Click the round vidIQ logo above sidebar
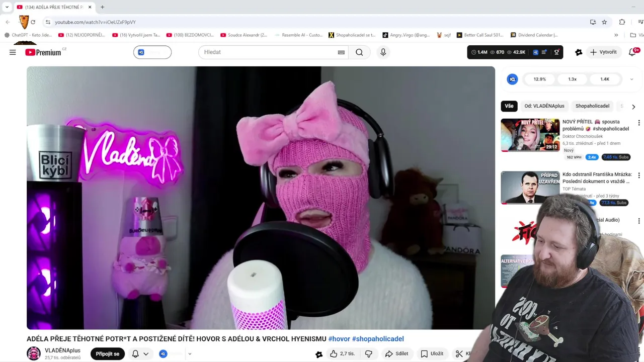 [512, 79]
